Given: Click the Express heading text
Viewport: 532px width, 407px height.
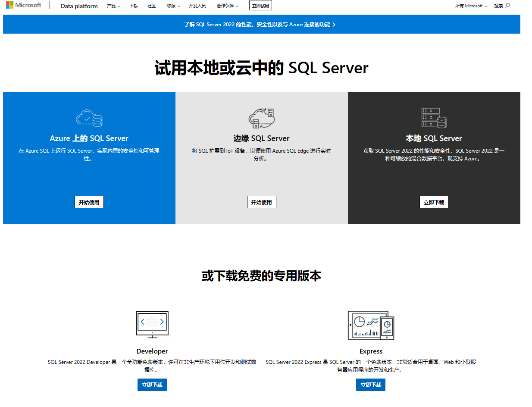Looking at the screenshot, I should pyautogui.click(x=371, y=351).
